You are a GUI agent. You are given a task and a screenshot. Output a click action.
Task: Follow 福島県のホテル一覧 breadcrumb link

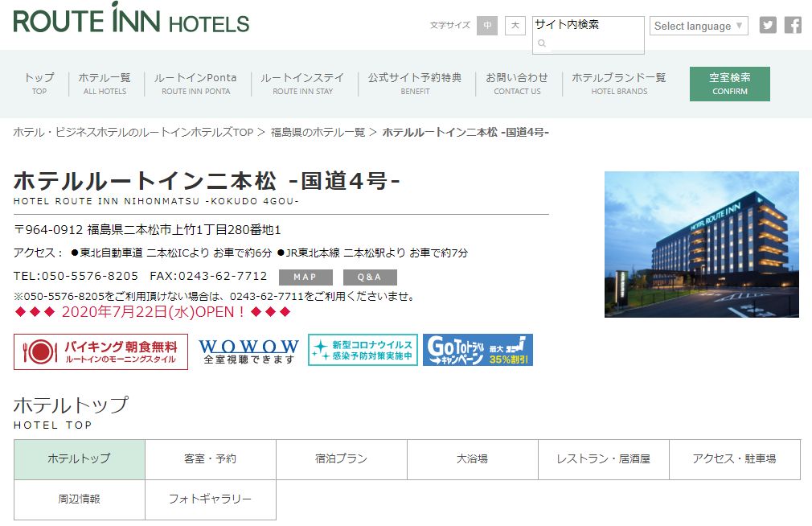tap(318, 132)
